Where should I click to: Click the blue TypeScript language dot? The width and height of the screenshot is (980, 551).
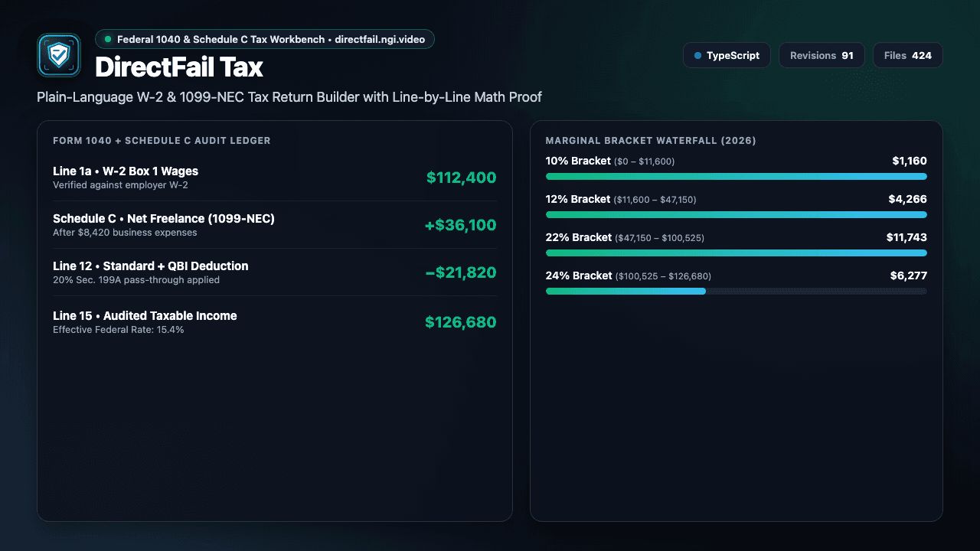697,56
